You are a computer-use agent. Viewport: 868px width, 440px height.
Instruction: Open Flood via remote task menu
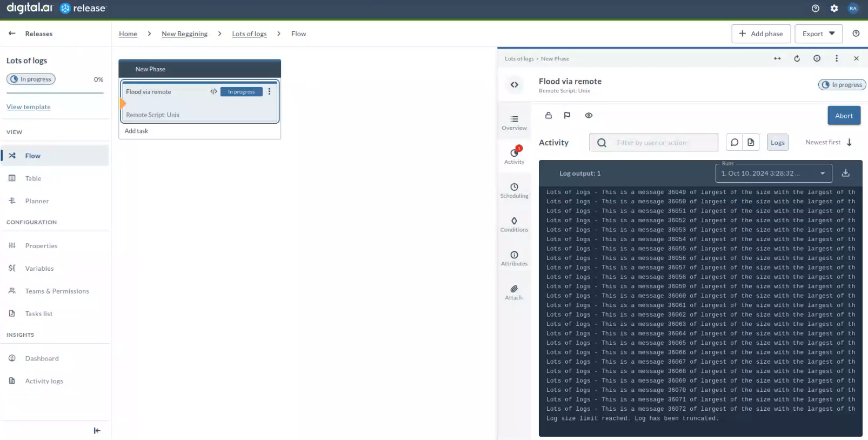coord(269,91)
